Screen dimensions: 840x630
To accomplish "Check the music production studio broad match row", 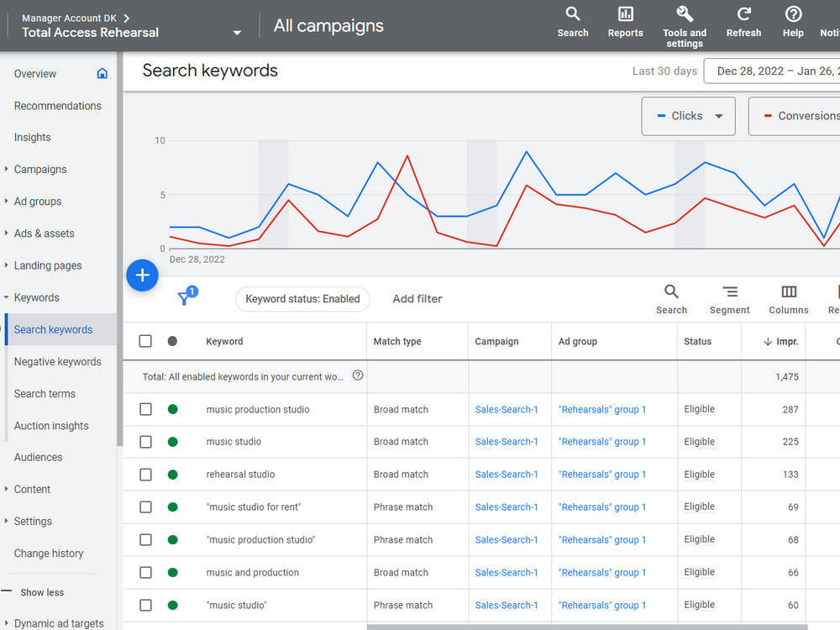I will pos(145,409).
